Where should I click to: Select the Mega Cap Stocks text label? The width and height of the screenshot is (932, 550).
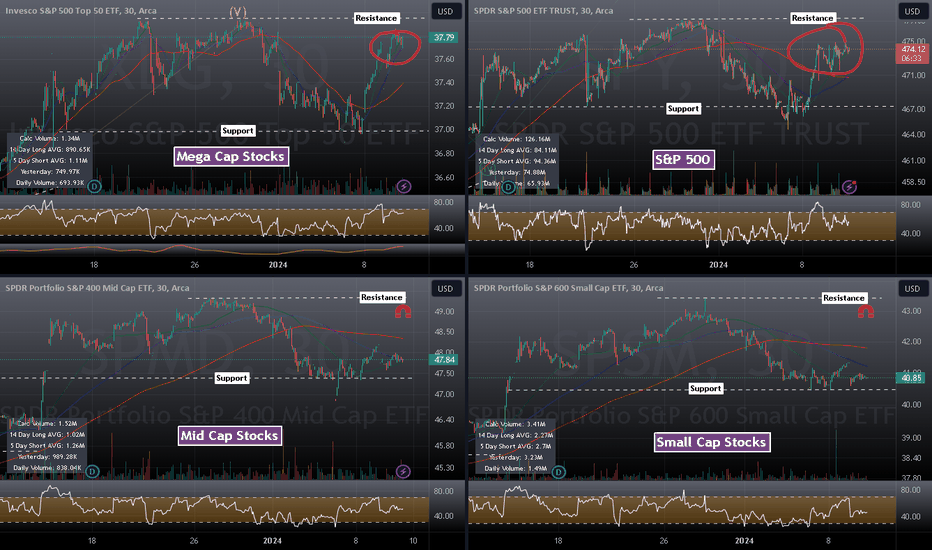[x=231, y=156]
